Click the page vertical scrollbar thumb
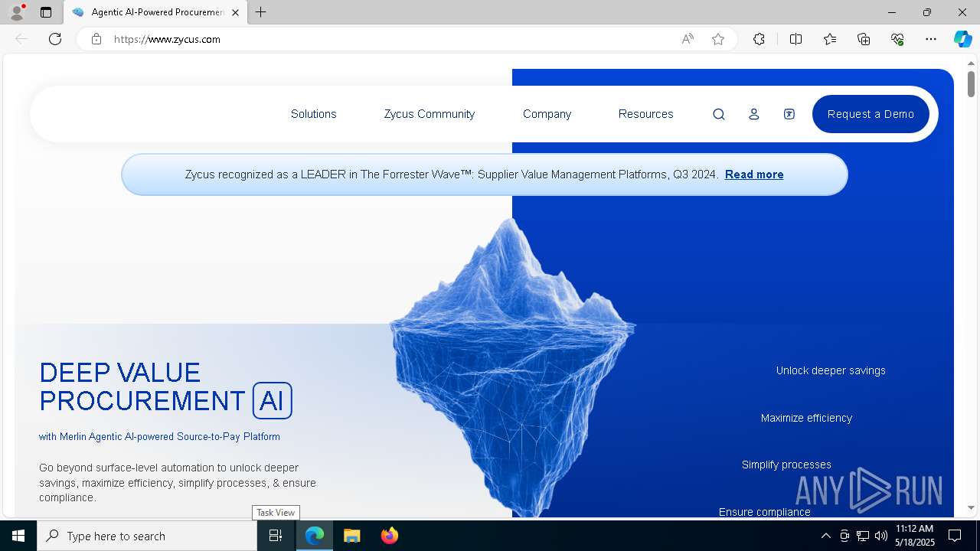The height and width of the screenshot is (551, 980). 971,83
